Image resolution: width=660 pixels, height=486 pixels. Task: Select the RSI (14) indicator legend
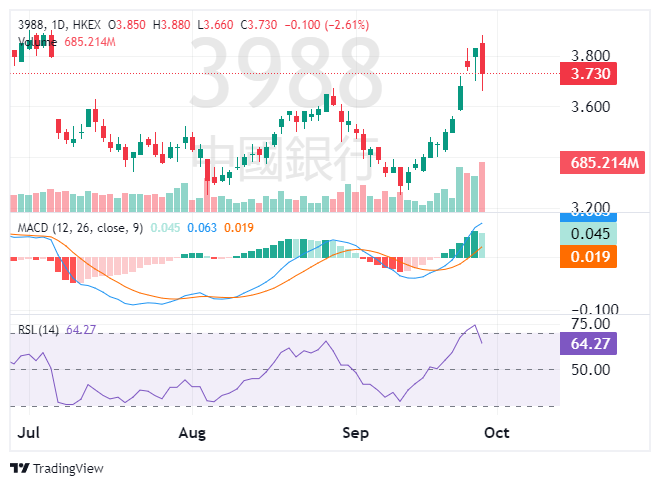coord(39,330)
